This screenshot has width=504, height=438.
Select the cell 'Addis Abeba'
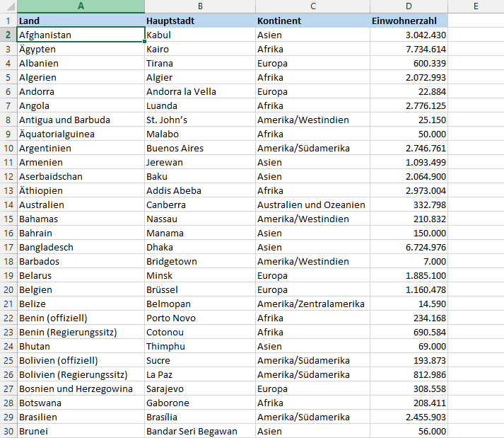[200, 190]
